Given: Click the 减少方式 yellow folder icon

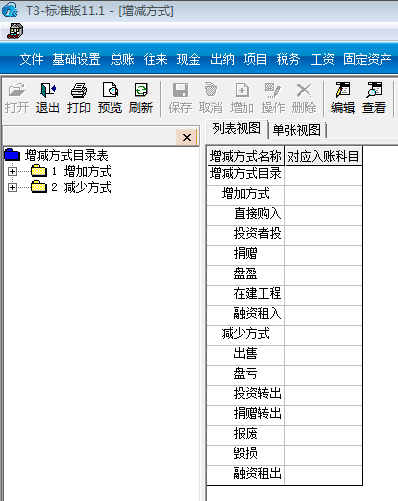Looking at the screenshot, I should coord(39,187).
